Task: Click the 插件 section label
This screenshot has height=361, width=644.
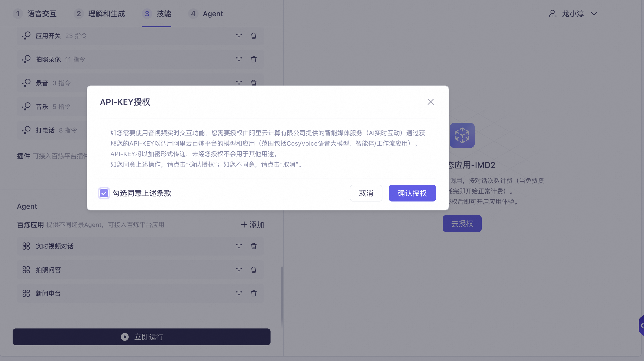Action: (24, 156)
